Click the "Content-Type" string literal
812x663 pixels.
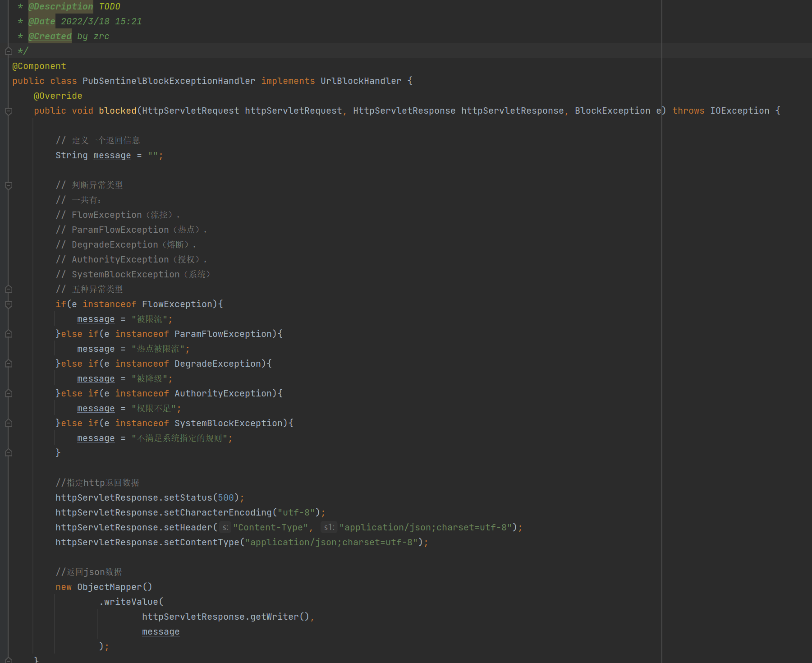tap(271, 528)
